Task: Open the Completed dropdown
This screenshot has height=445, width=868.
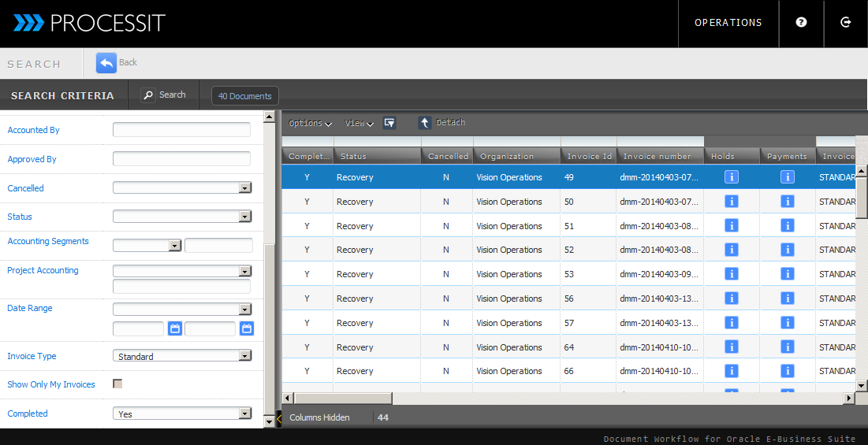Action: coord(244,413)
